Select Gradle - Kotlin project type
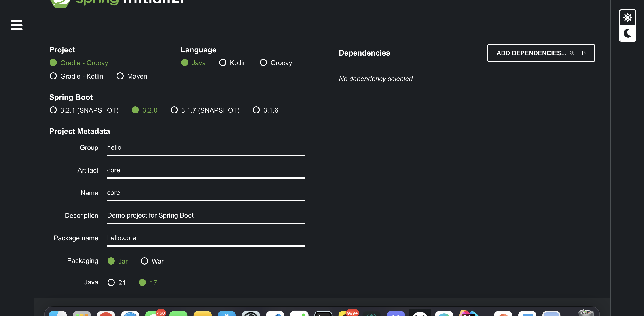This screenshot has width=644, height=316. [x=76, y=76]
